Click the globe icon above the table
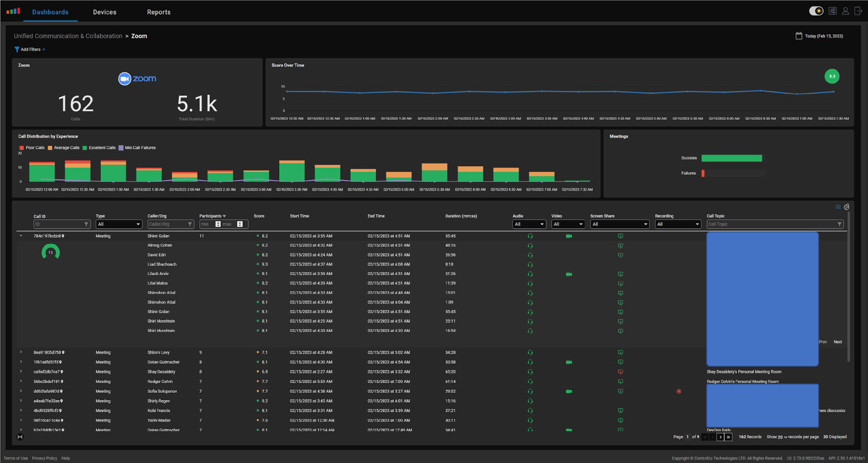Viewport: 868px width, 463px height. click(x=846, y=207)
